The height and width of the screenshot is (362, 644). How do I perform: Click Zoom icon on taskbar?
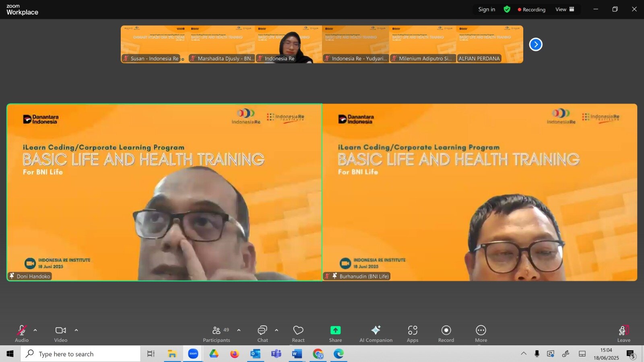pyautogui.click(x=193, y=354)
